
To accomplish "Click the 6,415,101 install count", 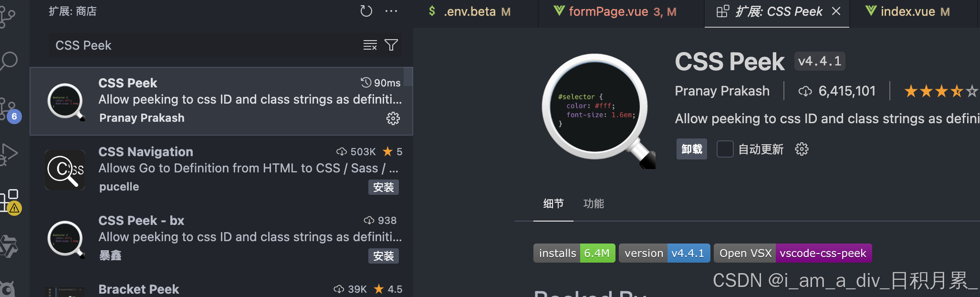I will 838,91.
